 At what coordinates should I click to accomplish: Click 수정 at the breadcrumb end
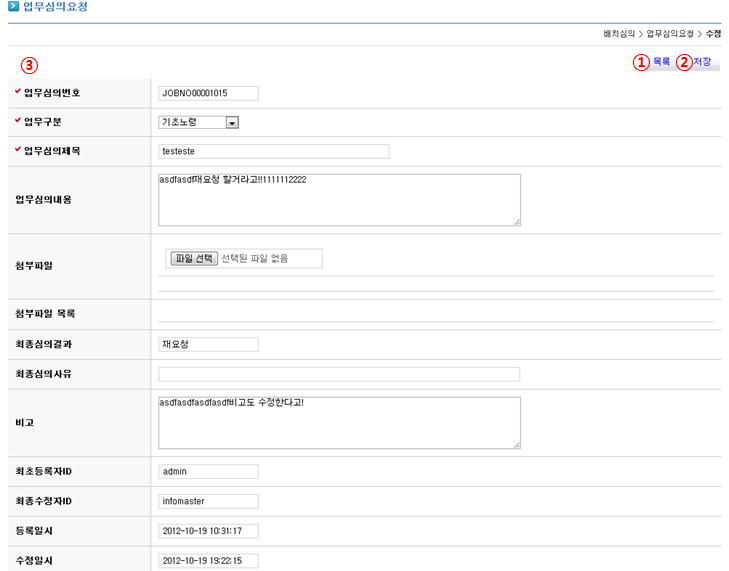click(713, 34)
